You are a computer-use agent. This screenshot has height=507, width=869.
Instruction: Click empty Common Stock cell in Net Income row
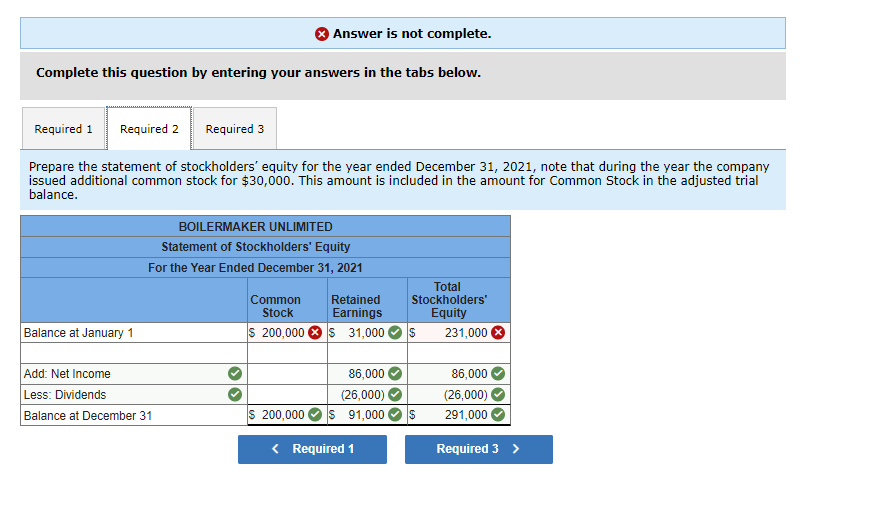(287, 374)
